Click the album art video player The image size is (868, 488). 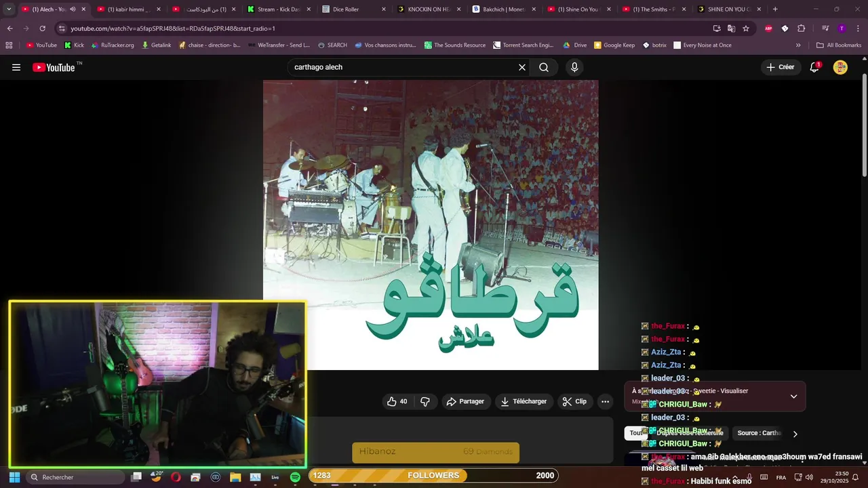tap(431, 225)
